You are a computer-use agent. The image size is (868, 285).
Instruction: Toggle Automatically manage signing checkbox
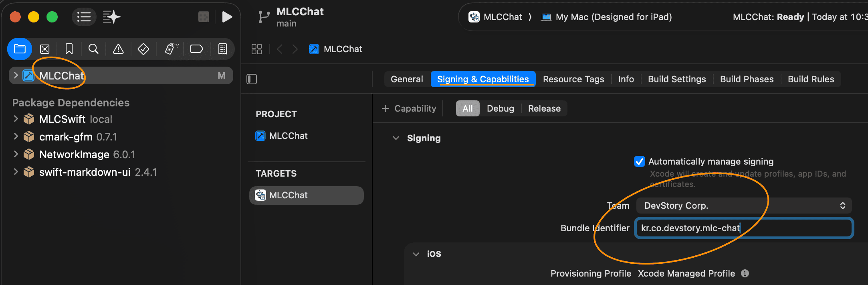[x=639, y=161]
